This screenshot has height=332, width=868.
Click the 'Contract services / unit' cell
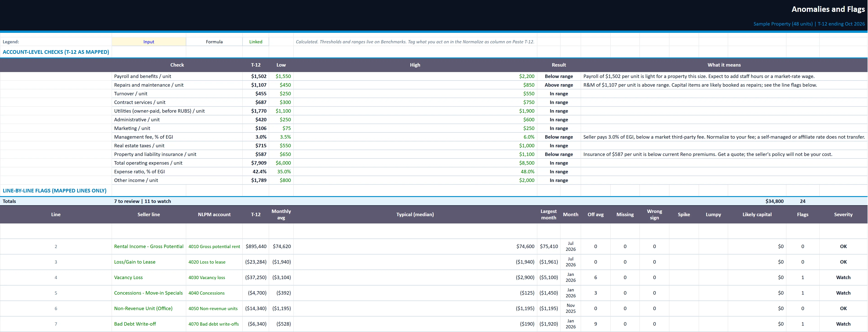point(177,102)
